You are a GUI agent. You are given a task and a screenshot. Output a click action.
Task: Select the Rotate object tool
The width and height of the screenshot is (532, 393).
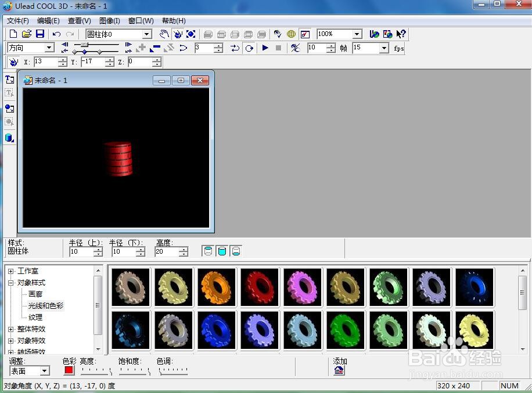point(178,34)
